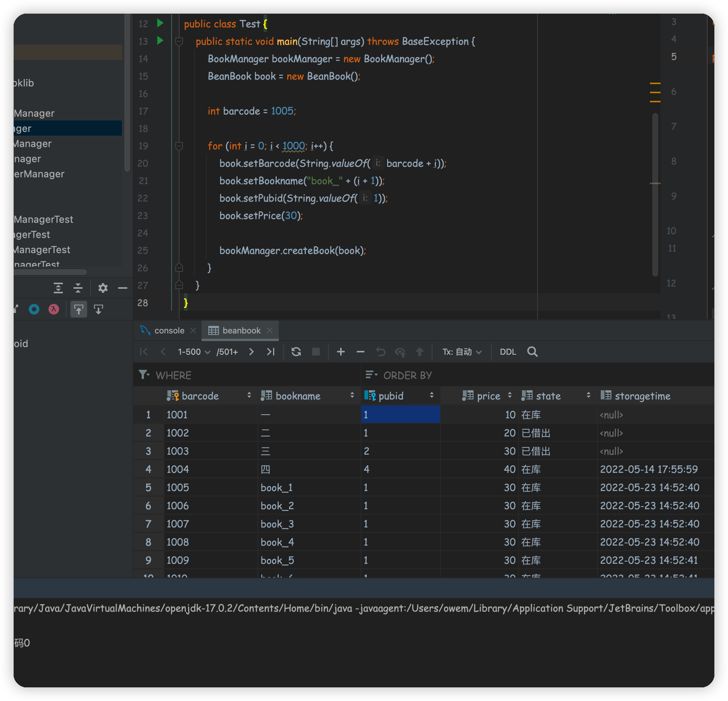Click the blue circle filter icon
The image size is (728, 701).
pyautogui.click(x=34, y=309)
